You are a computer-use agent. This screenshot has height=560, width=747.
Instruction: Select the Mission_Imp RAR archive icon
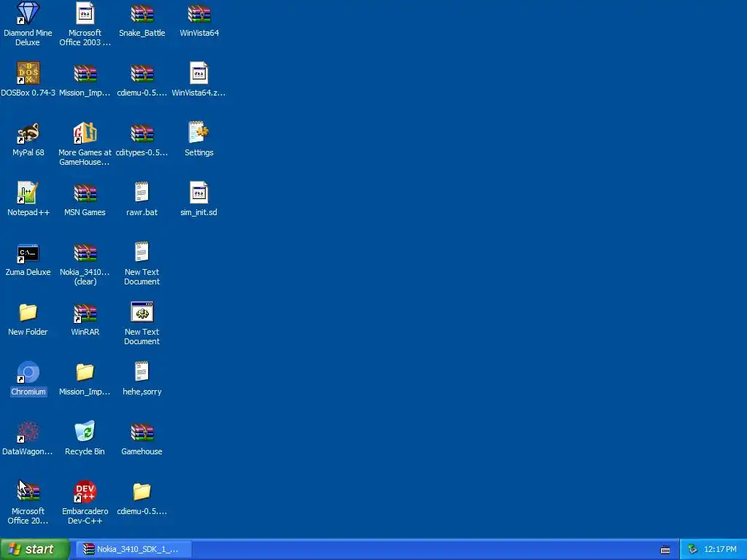[85, 74]
